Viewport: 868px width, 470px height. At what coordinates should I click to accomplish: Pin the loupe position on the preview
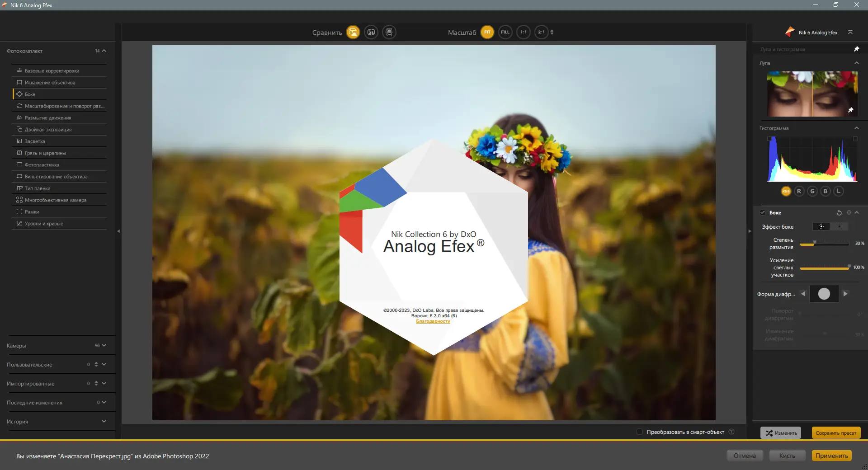pyautogui.click(x=850, y=110)
